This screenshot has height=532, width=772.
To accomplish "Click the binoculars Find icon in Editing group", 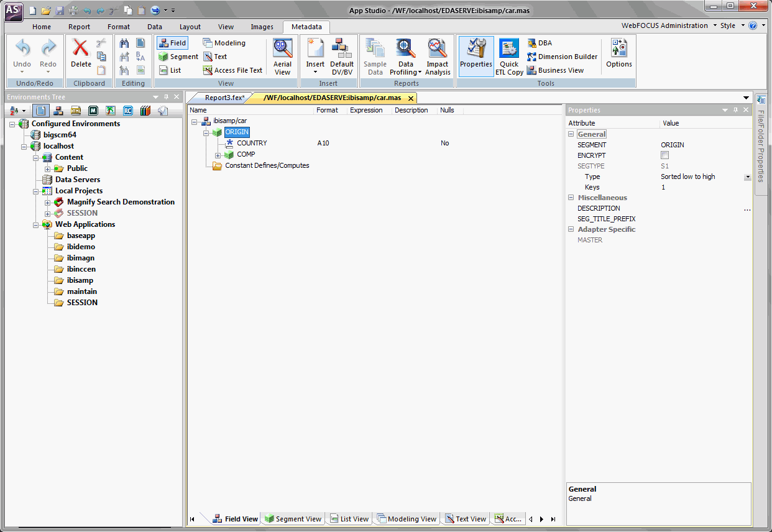I will point(124,43).
